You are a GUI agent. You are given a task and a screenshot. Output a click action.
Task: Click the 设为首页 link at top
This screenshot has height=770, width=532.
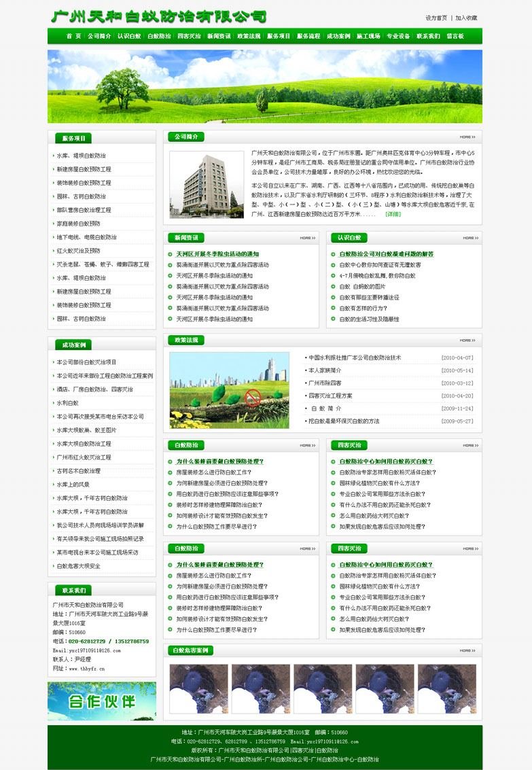click(436, 18)
